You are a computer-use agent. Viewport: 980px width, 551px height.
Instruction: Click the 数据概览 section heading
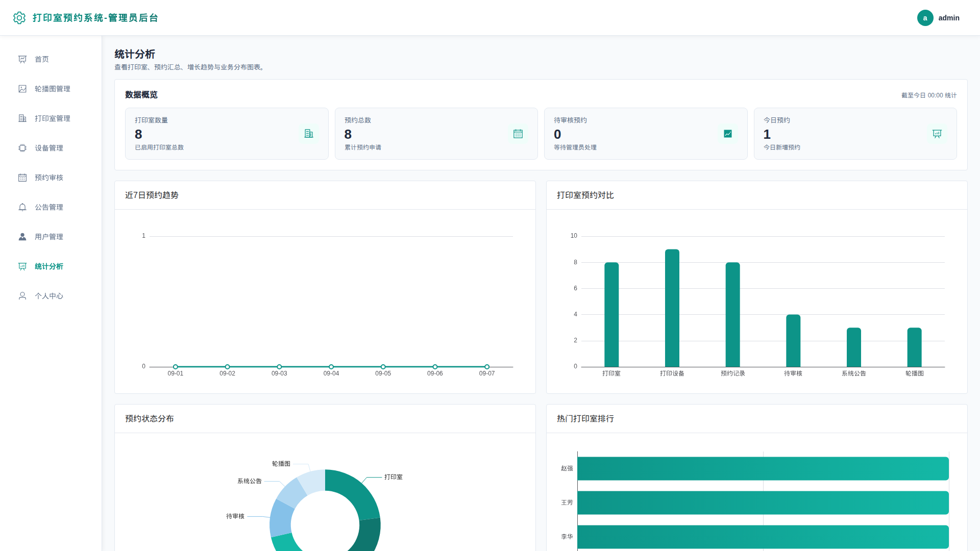(141, 95)
